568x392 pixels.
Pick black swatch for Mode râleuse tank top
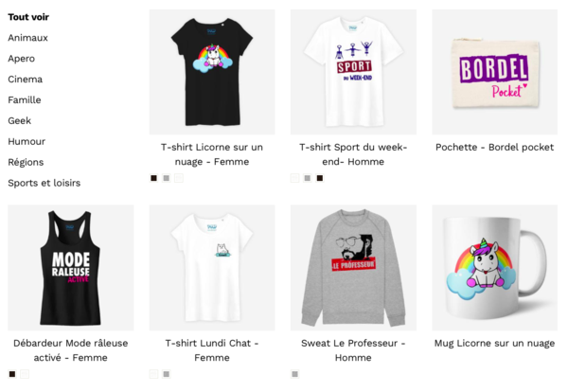tap(12, 374)
